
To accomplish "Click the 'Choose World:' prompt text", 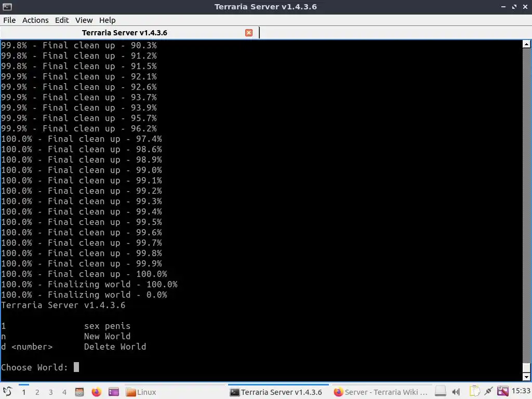I will [35, 367].
